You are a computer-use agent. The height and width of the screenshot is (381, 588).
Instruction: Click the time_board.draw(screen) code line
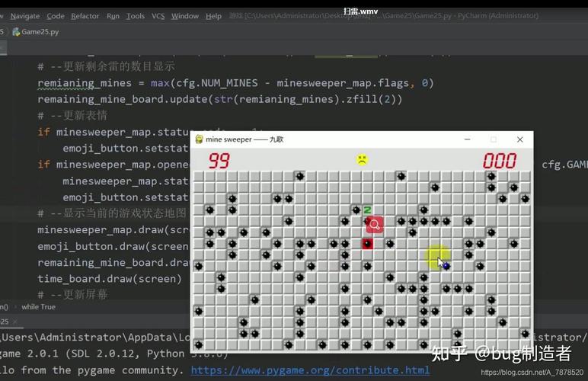tap(110, 279)
